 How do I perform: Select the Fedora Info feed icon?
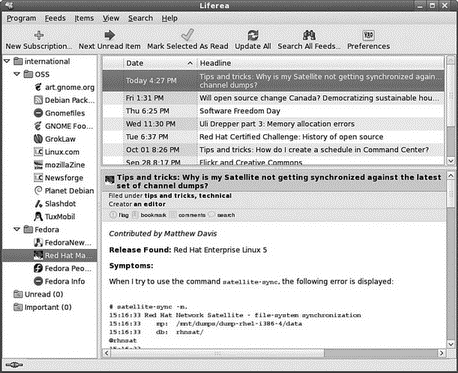(38, 281)
